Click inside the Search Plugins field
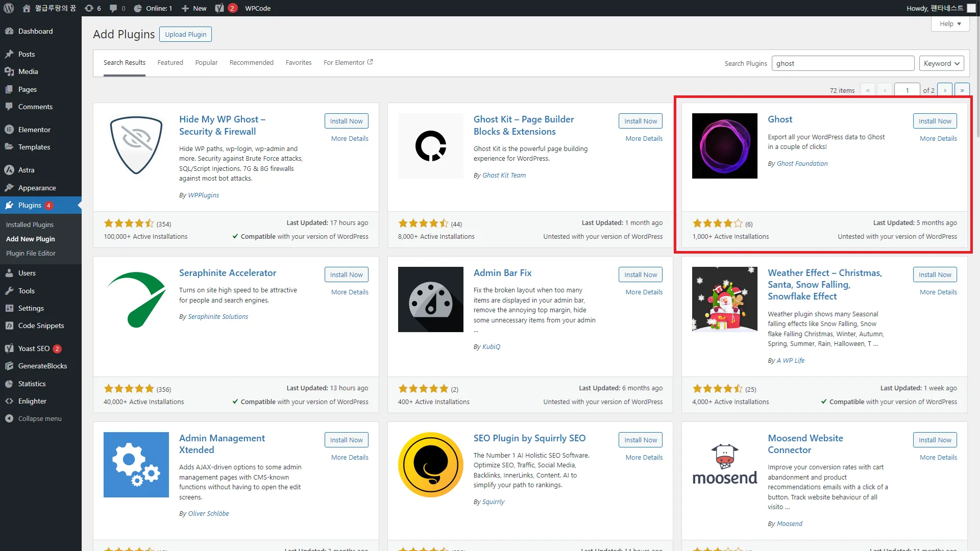 [843, 63]
